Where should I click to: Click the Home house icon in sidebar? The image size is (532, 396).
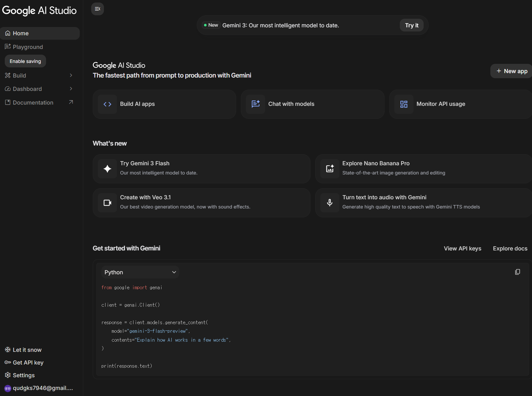pyautogui.click(x=8, y=33)
